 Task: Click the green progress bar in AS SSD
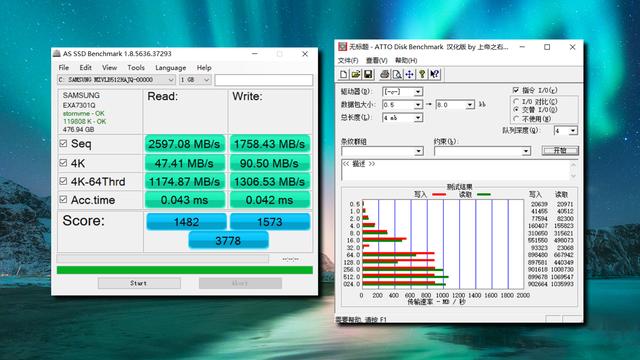(x=184, y=270)
